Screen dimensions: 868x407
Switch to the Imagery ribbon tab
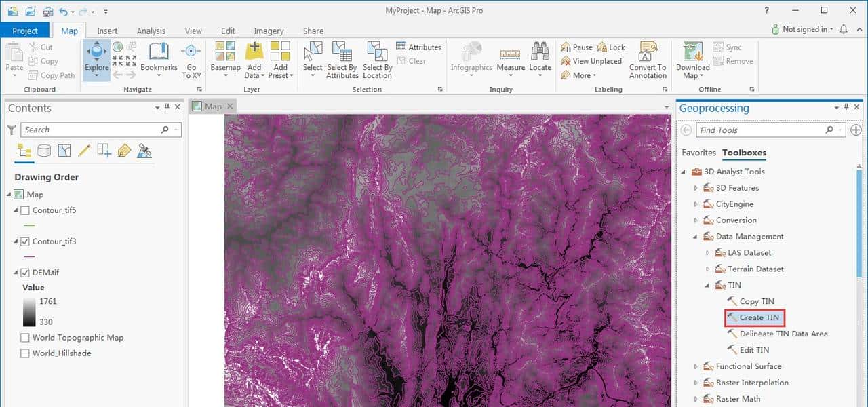pyautogui.click(x=269, y=31)
